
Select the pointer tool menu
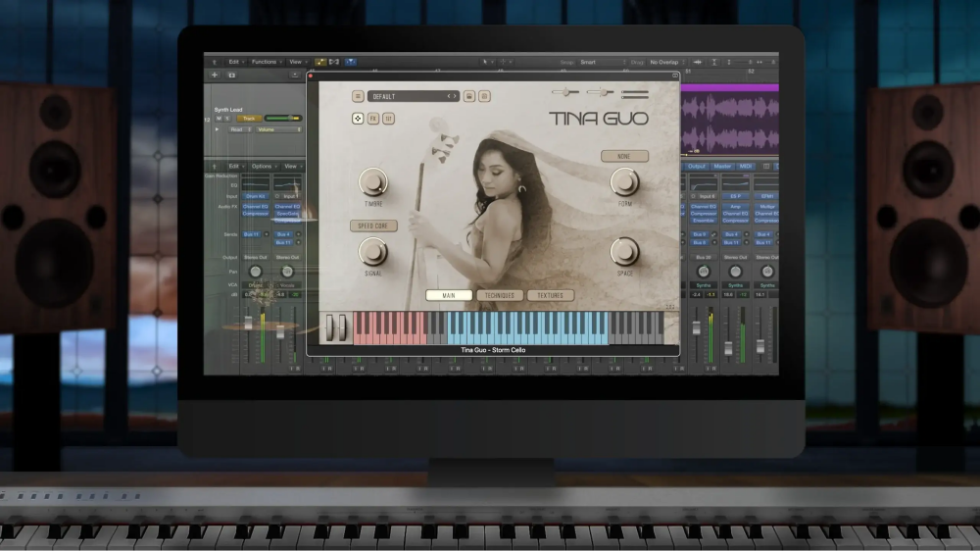pos(487,62)
